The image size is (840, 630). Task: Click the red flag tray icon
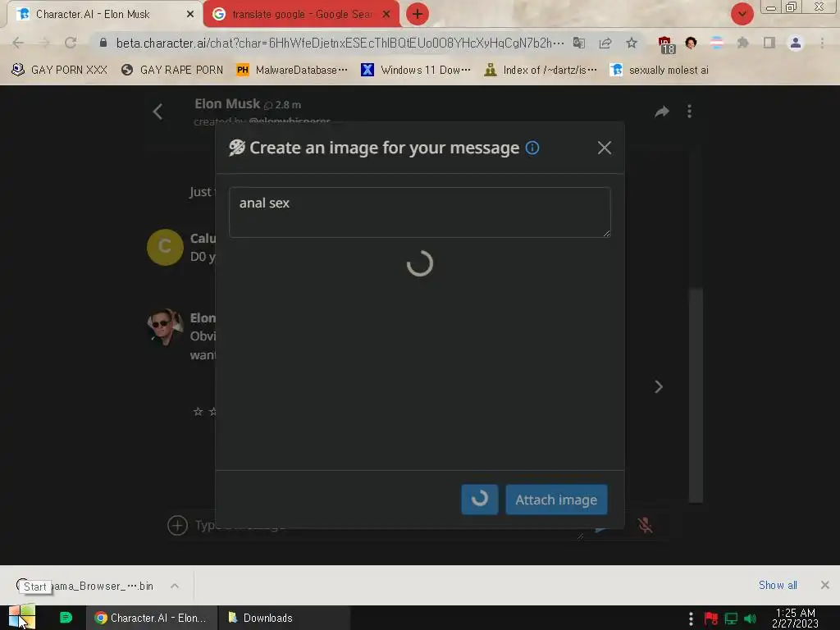711,619
